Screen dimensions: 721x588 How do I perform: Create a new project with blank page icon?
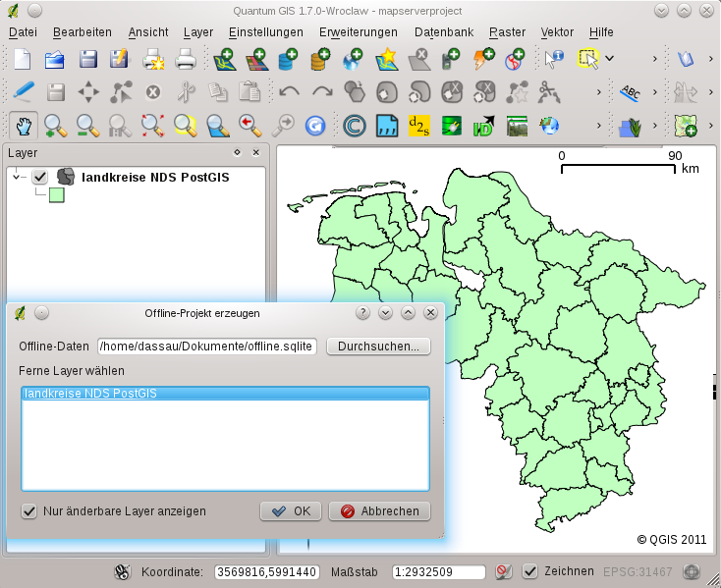click(22, 59)
